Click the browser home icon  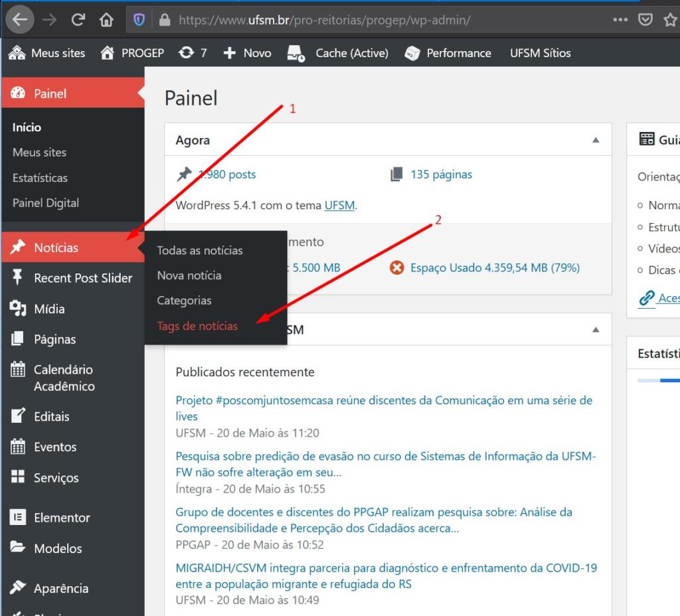[106, 20]
